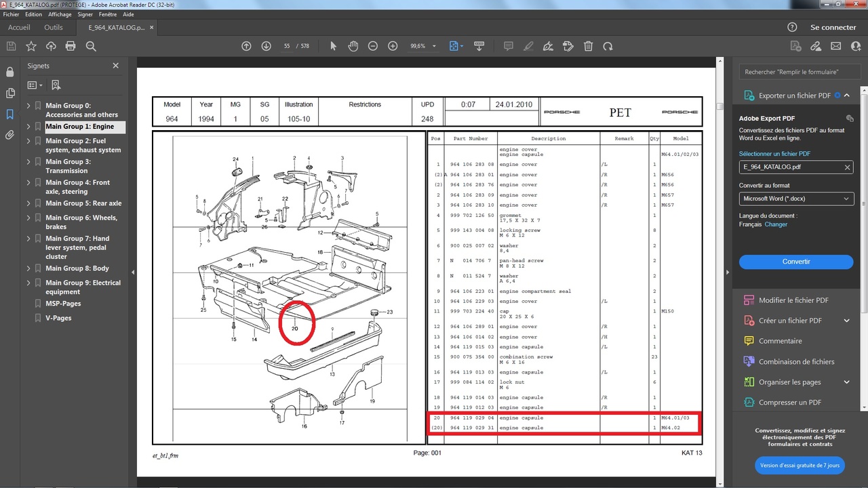Close the Signets panel
Viewport: 868px width, 488px height.
point(115,66)
